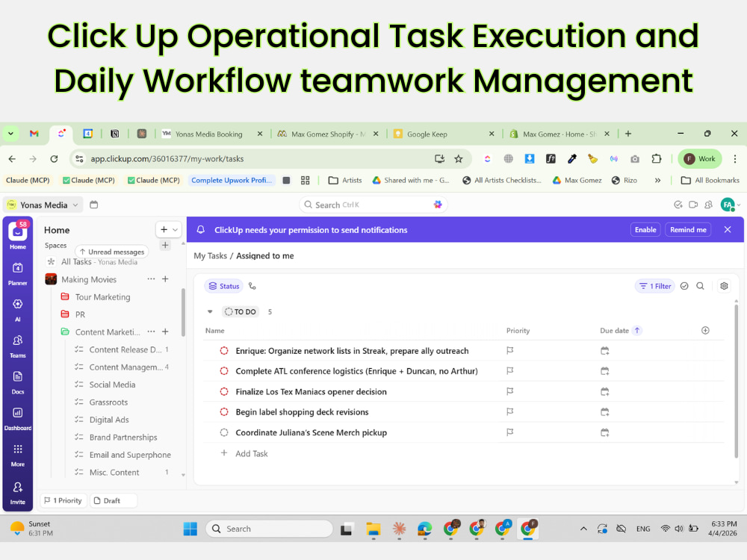This screenshot has height=560, width=747.
Task: Open the Planner in the sidebar
Action: tap(18, 268)
